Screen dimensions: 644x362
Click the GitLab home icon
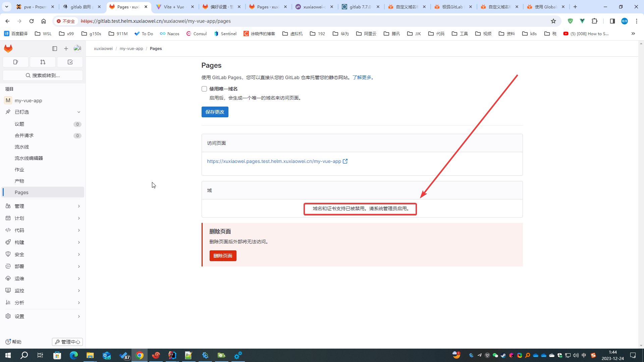(x=8, y=48)
